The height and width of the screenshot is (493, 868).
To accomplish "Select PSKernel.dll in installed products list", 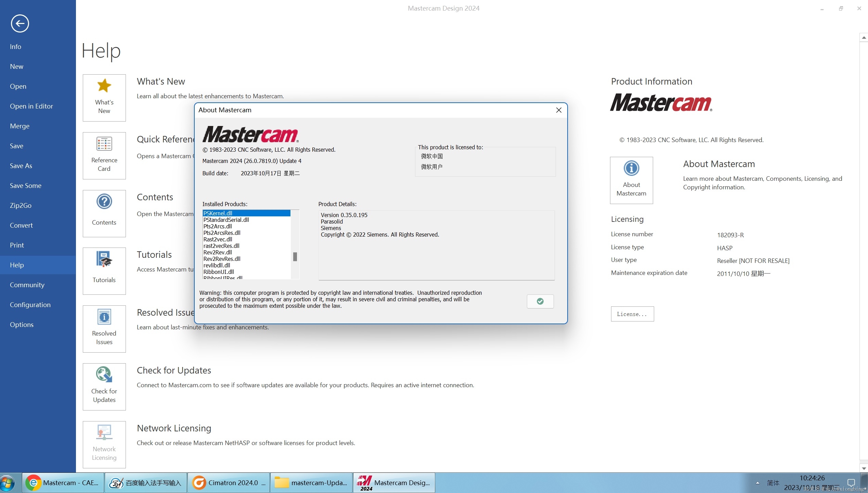I will pos(246,213).
